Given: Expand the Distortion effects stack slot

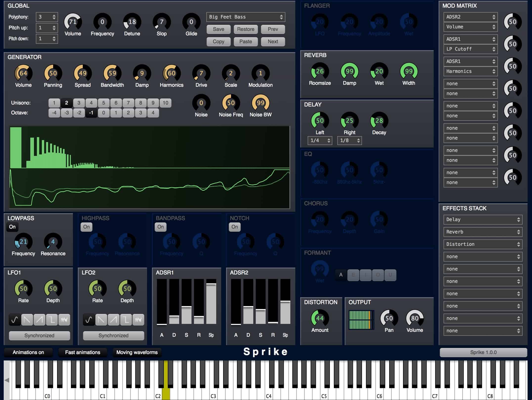Looking at the screenshot, I should pyautogui.click(x=483, y=244).
